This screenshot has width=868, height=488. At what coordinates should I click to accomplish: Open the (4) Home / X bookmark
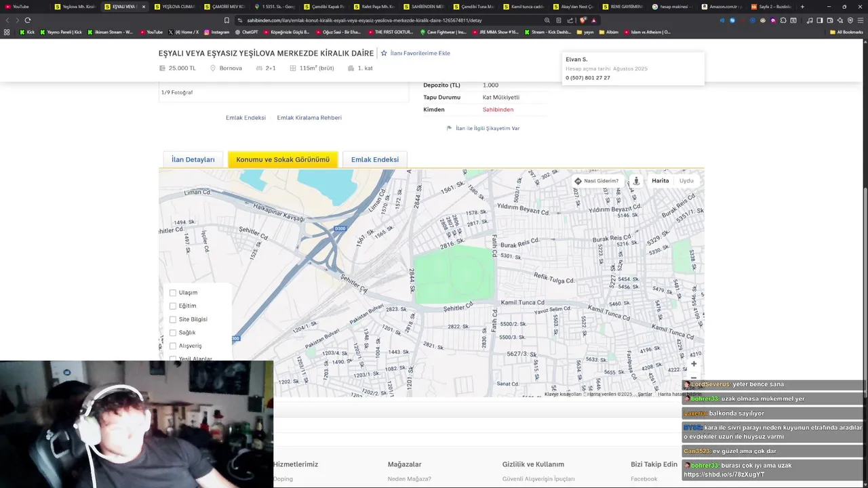tap(183, 32)
